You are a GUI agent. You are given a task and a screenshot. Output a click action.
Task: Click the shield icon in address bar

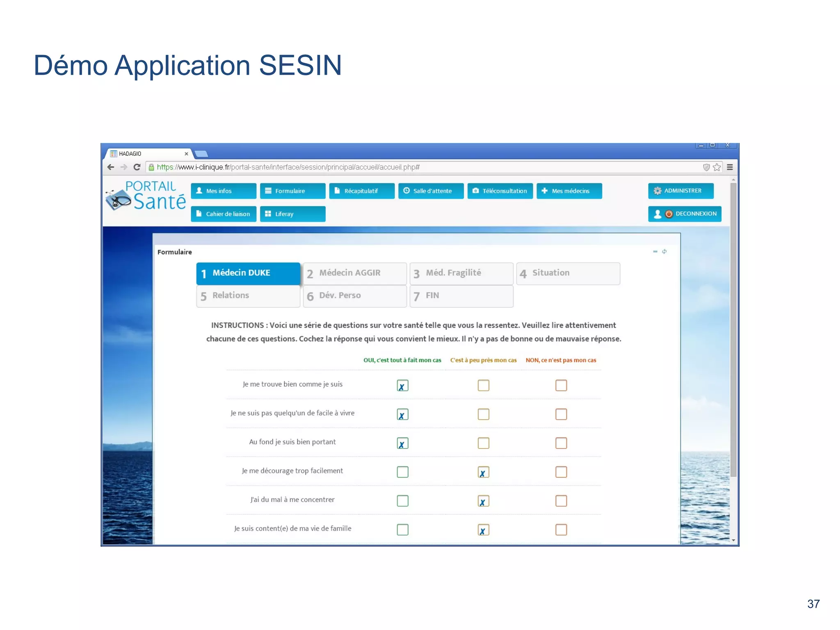point(706,167)
